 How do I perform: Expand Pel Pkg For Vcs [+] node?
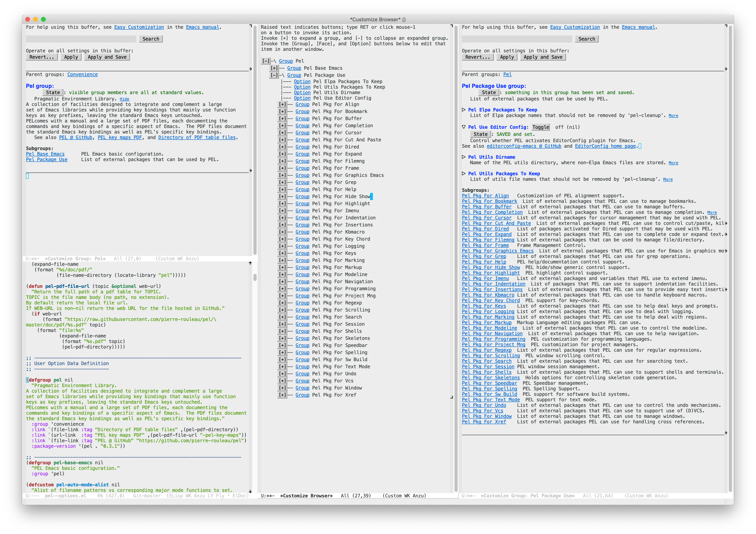[282, 381]
